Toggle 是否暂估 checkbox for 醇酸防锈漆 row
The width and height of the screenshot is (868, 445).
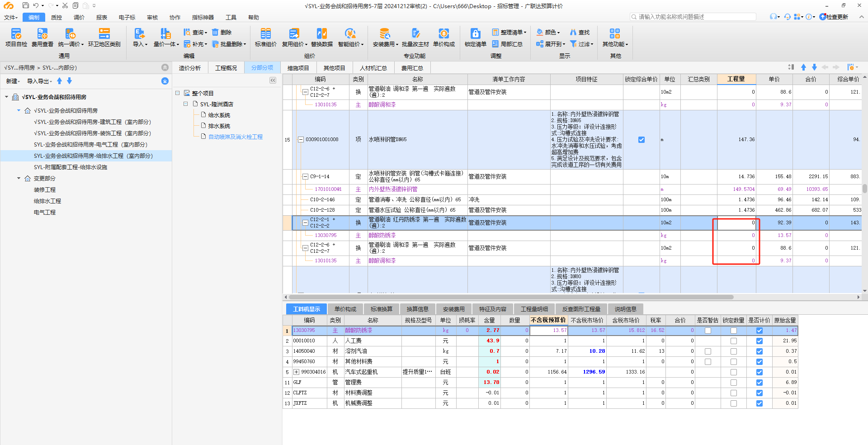point(708,331)
